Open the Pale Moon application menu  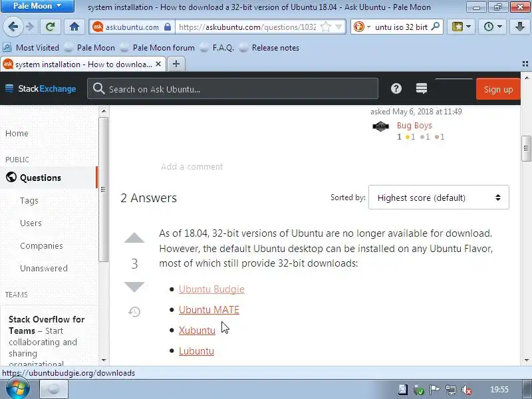tap(37, 6)
